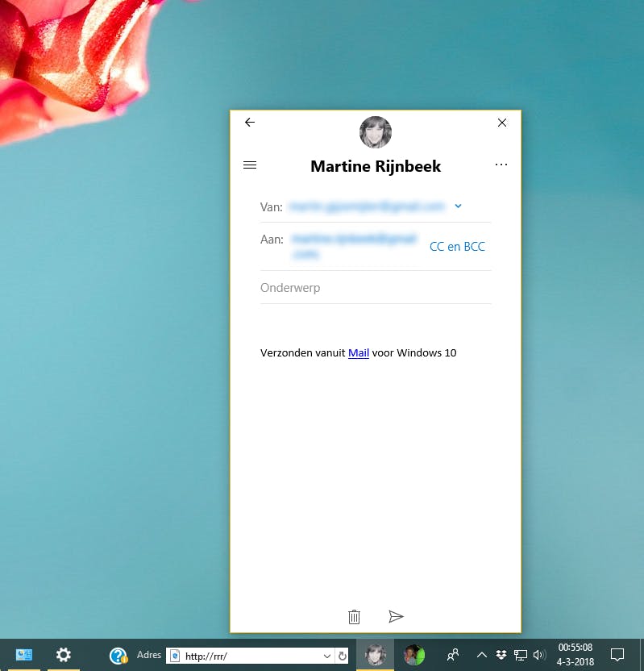Viewport: 644px width, 671px height.
Task: Open the taskbar app with ID card icon
Action: coord(24,655)
